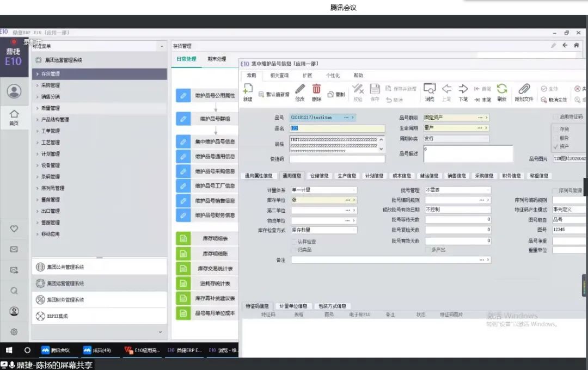Open 维护品号群组 workflow button
588x370 pixels.
pyautogui.click(x=207, y=119)
